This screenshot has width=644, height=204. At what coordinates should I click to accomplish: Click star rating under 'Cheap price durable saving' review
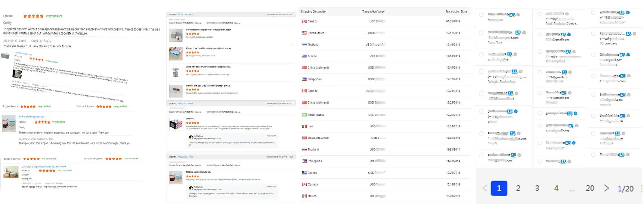[x=193, y=52]
